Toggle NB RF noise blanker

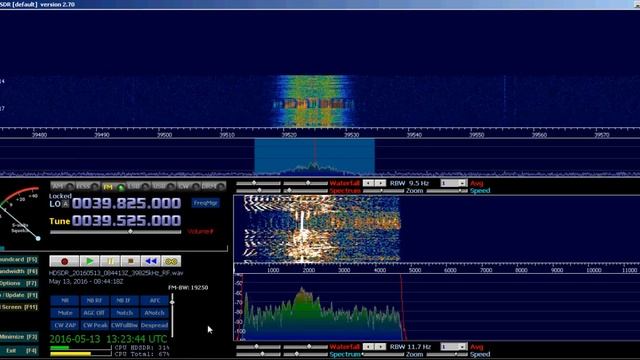tap(94, 300)
